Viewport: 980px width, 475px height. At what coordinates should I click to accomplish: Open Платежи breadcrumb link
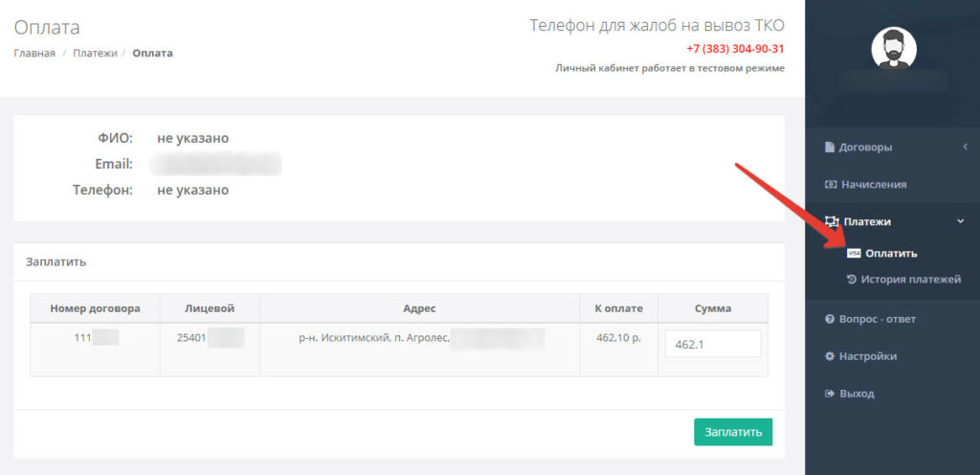[95, 54]
